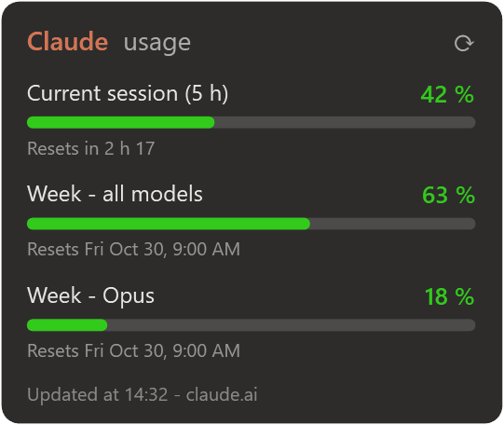Click unfilled portion of all models bar
This screenshot has width=504, height=425.
(393, 224)
